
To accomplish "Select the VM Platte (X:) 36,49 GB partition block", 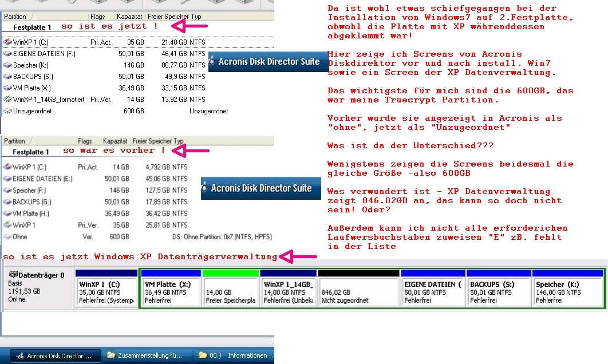I will coord(171,289).
